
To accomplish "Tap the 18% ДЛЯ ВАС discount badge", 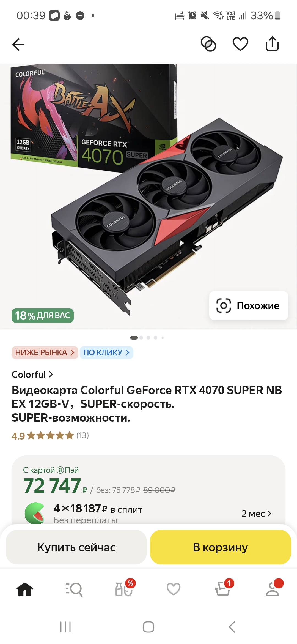I will [x=43, y=315].
